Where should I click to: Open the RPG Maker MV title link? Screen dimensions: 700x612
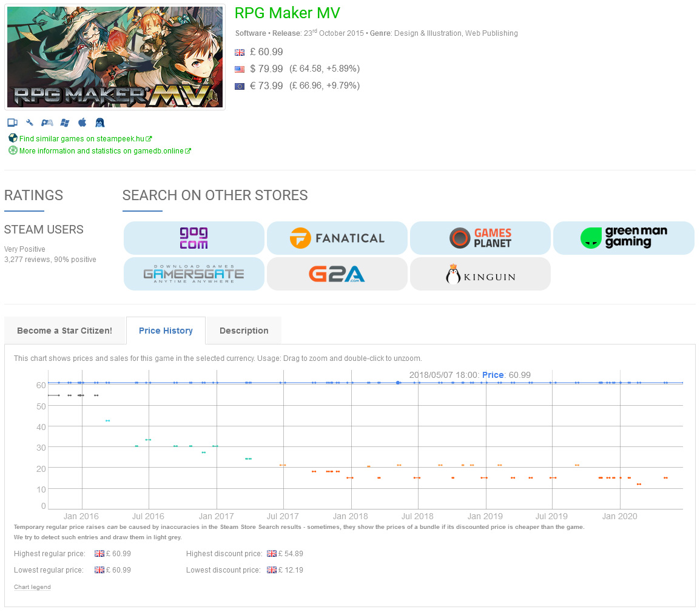(x=287, y=13)
